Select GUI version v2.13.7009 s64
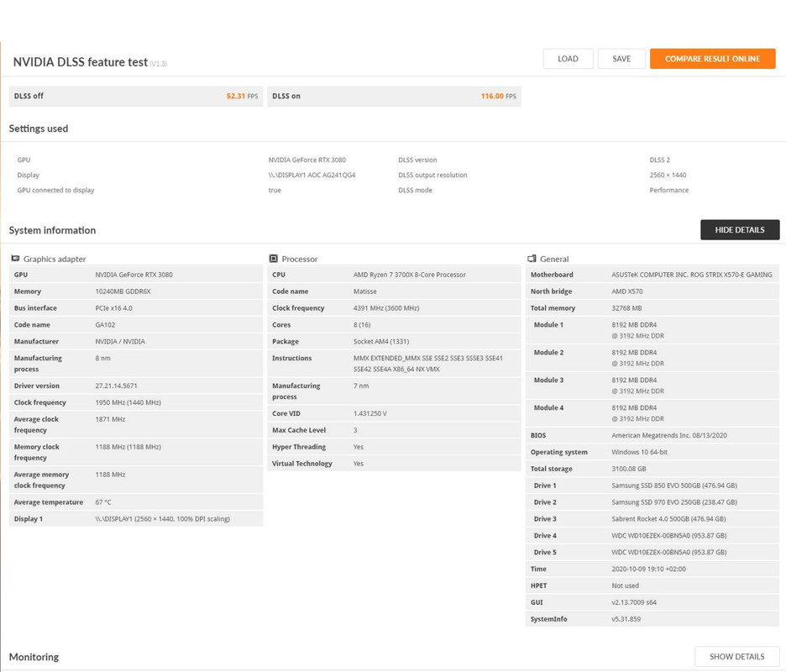 tap(634, 602)
